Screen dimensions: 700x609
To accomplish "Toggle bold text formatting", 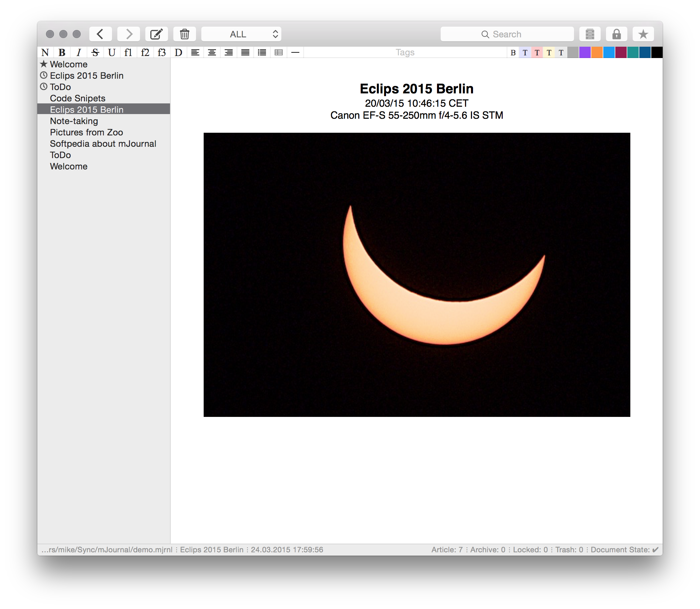I will click(62, 52).
